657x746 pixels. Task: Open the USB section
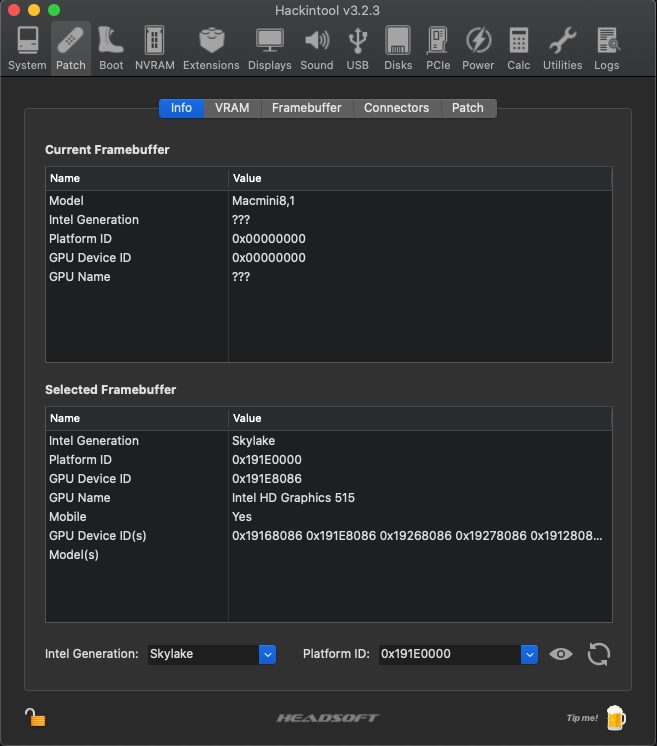pos(357,48)
